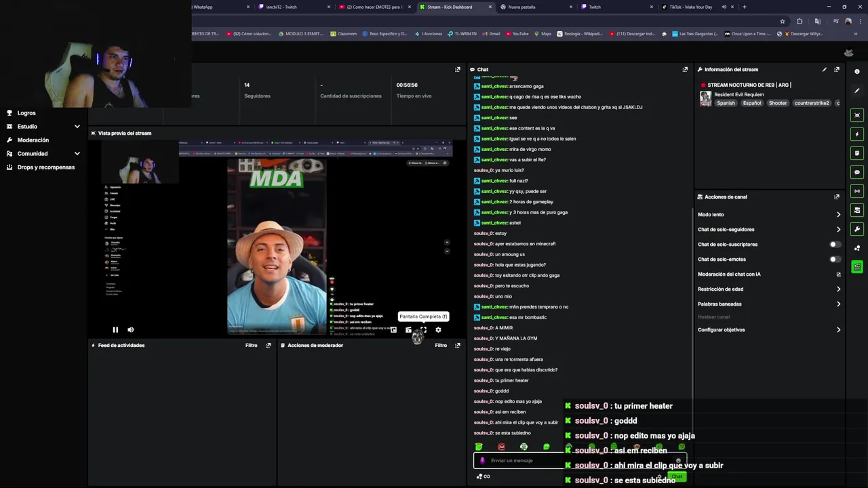Open browser extensions puzzle icon
868x488 pixels.
pyautogui.click(x=800, y=21)
